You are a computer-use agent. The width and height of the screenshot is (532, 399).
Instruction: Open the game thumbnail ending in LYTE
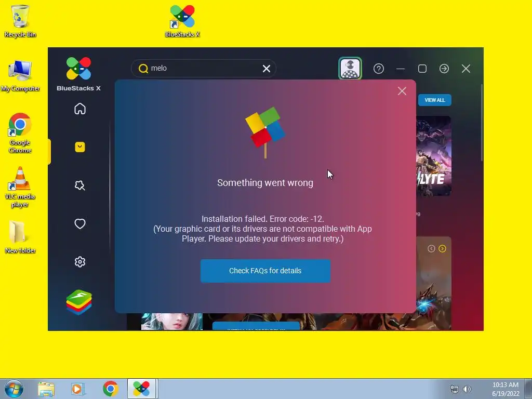[x=434, y=156]
